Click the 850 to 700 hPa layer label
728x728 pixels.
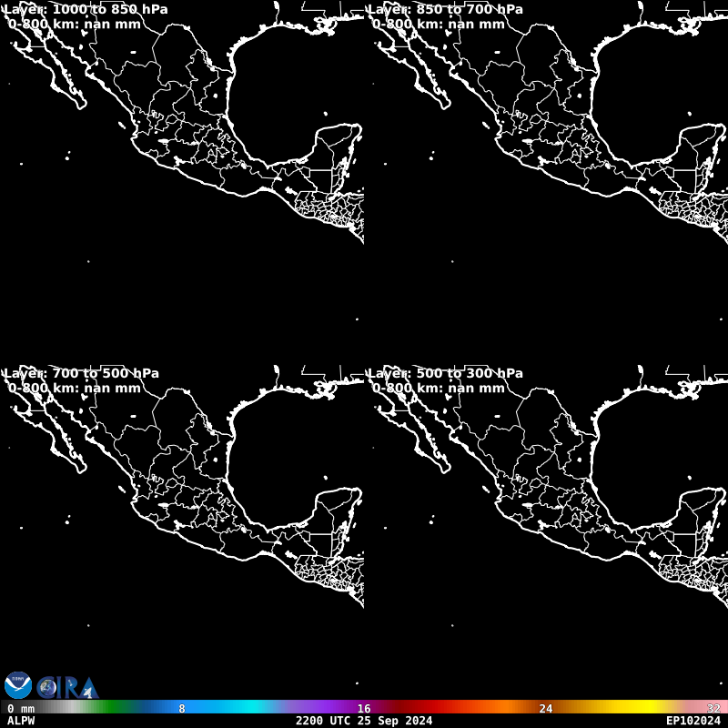445,9
